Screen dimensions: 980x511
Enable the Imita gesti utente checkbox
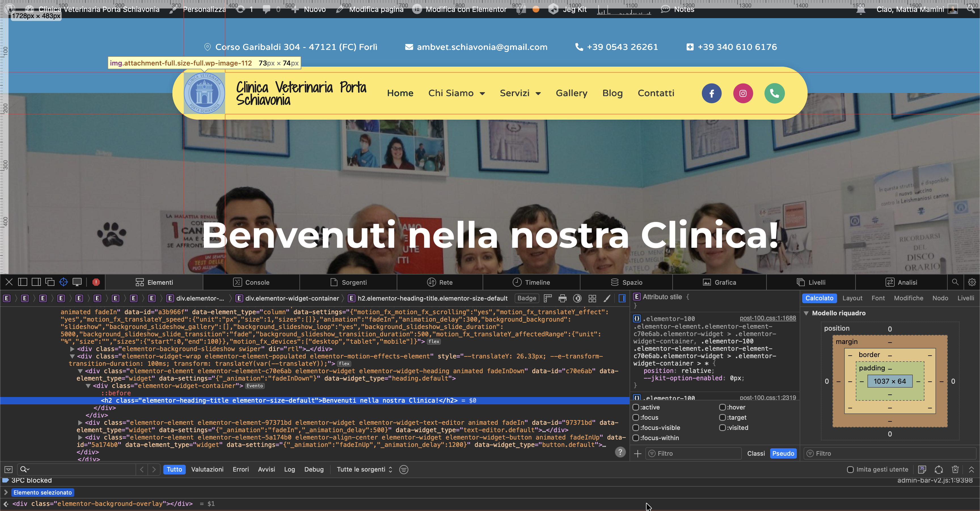(851, 469)
